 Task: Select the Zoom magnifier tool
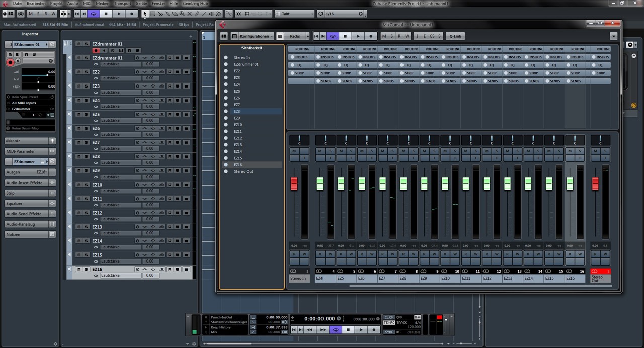point(183,14)
